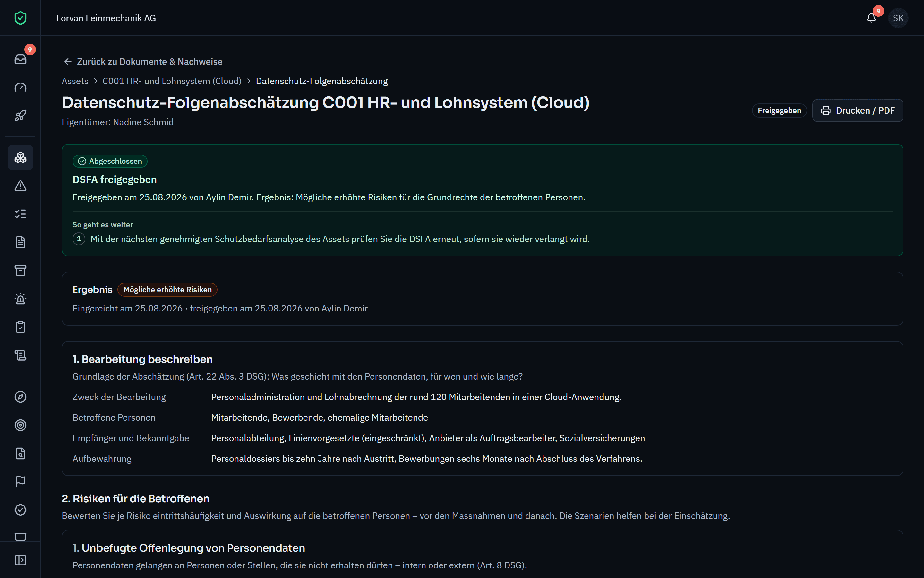Image resolution: width=924 pixels, height=578 pixels.
Task: Click the Lorvan Feinmechanik AG company name
Action: click(x=106, y=18)
